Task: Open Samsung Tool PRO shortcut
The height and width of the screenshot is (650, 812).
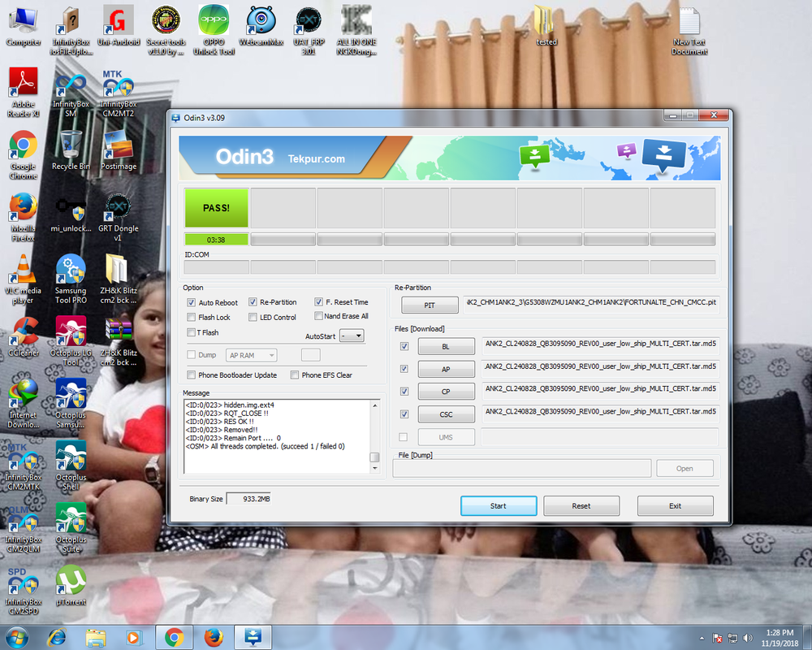Action: (71, 279)
